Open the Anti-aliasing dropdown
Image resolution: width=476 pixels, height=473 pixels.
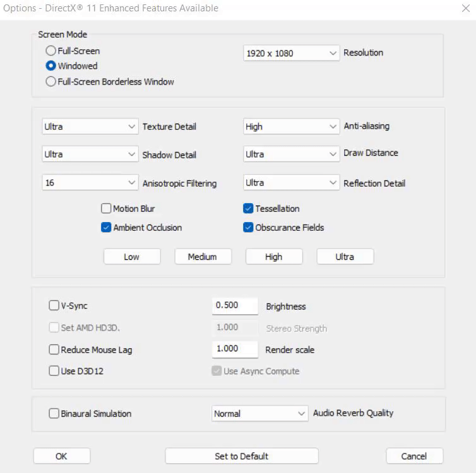click(x=292, y=127)
